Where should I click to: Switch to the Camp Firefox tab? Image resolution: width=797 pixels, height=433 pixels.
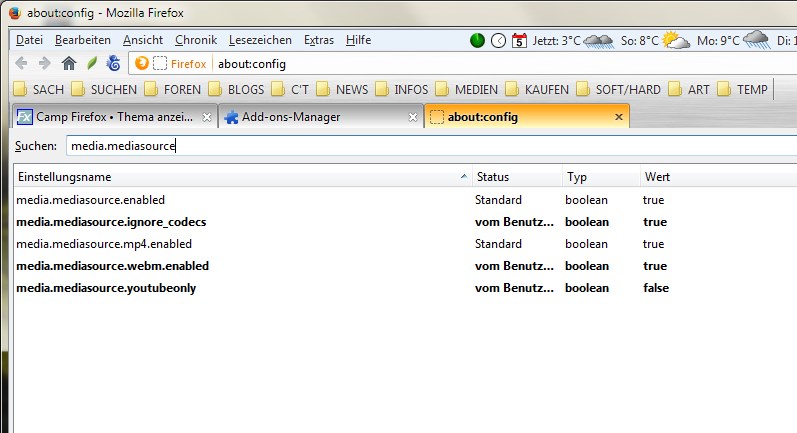pos(114,117)
